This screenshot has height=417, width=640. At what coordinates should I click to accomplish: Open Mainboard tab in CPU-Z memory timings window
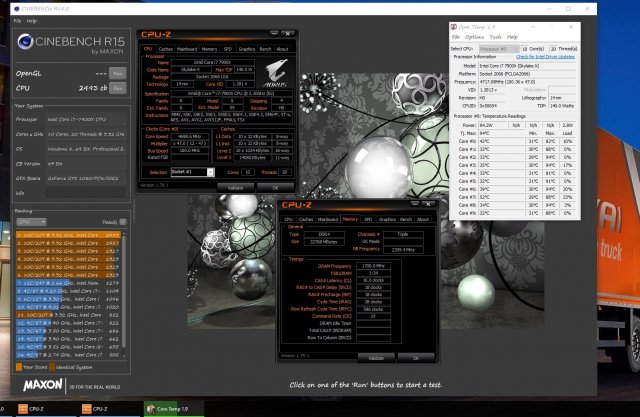[328, 219]
